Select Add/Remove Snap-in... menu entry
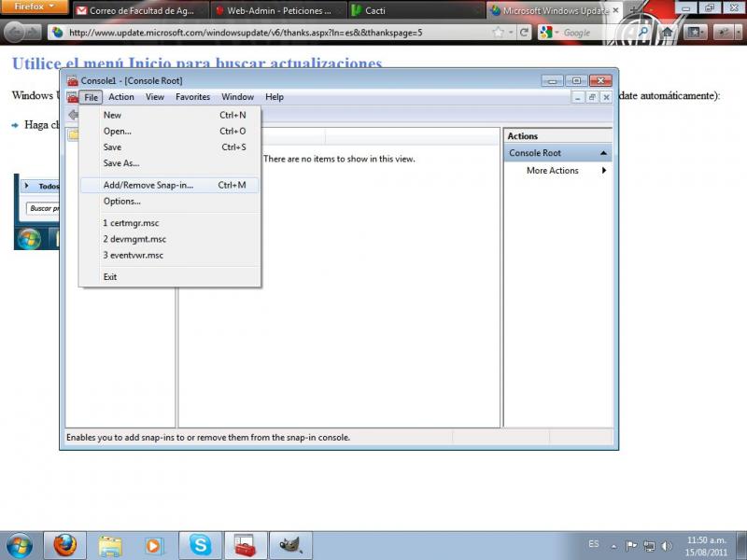 point(170,185)
